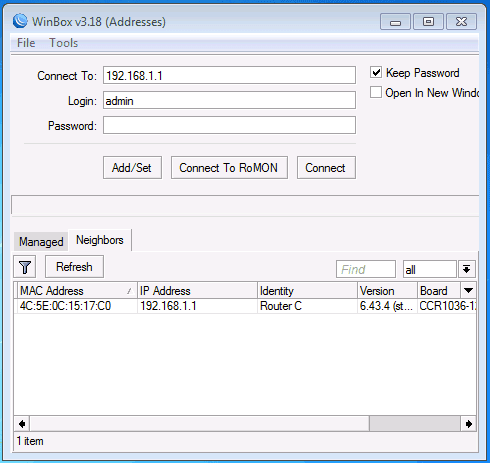This screenshot has width=490, height=463.
Task: Focus the Connect To address field
Action: [x=229, y=75]
